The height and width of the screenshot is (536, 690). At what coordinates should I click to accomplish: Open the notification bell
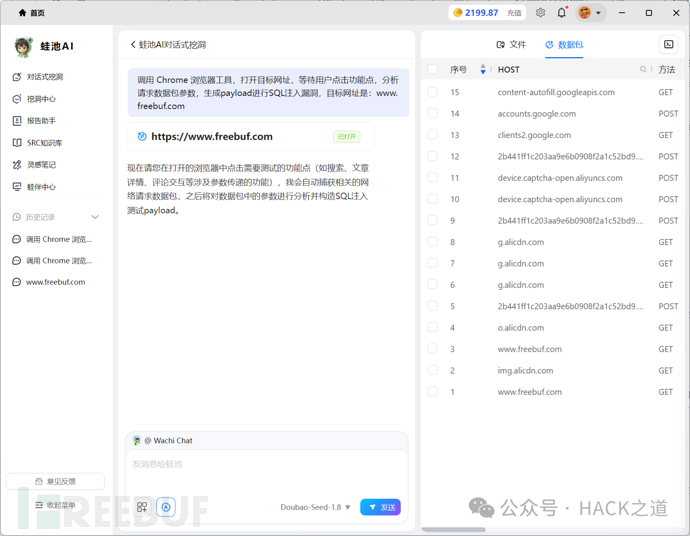click(x=562, y=13)
